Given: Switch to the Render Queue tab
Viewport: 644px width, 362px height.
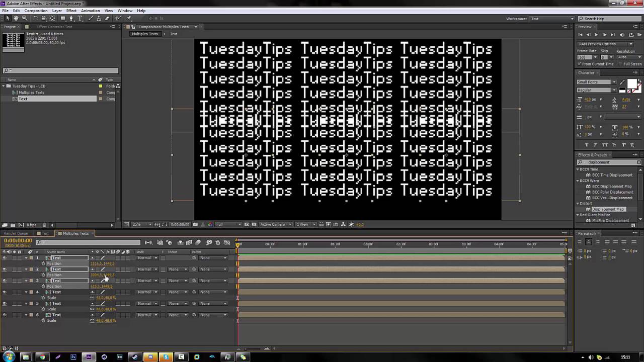Looking at the screenshot, I should click(16, 233).
